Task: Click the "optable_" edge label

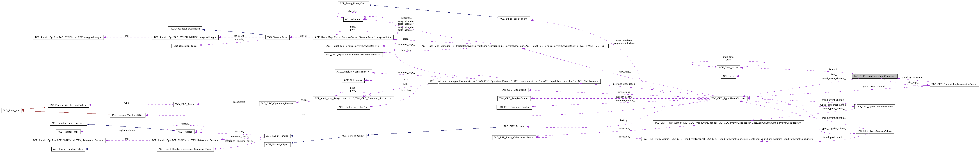Action: tap(239, 40)
